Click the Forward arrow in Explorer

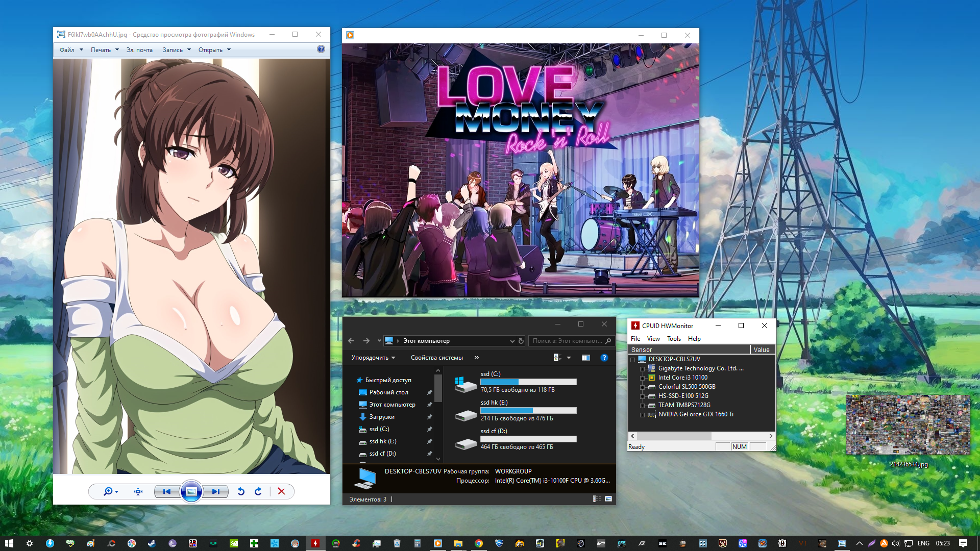click(x=366, y=341)
